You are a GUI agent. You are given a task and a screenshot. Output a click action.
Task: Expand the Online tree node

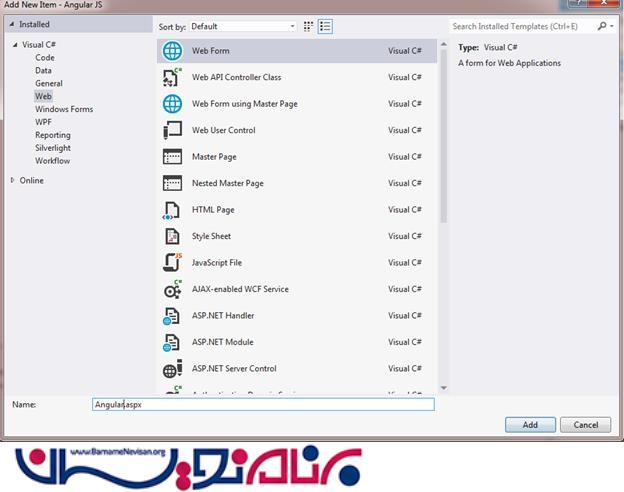click(x=13, y=181)
